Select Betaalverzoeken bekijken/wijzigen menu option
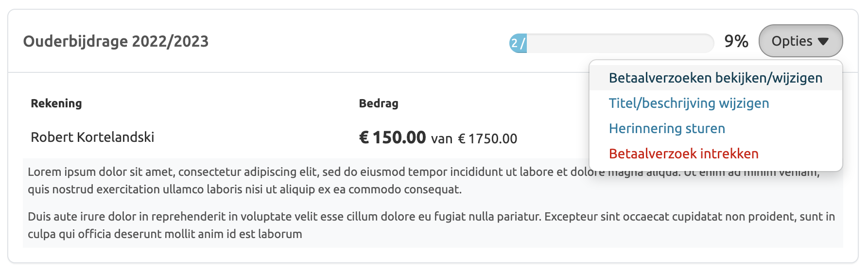868x273 pixels. 715,78
